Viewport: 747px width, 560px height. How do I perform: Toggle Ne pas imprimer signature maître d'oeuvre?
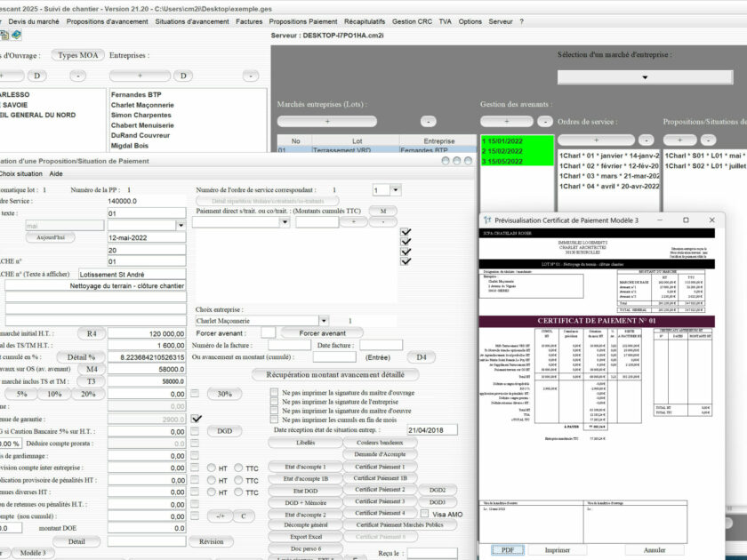pyautogui.click(x=274, y=411)
